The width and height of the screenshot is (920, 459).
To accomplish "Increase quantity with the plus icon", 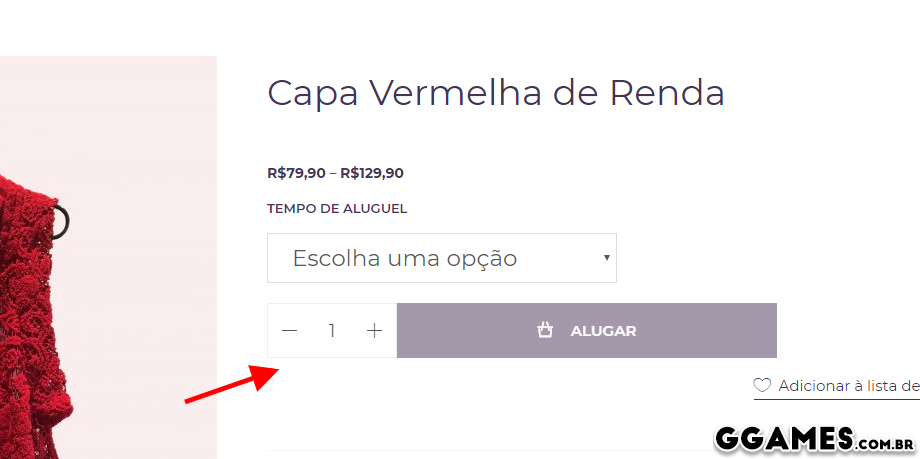I will [x=374, y=330].
